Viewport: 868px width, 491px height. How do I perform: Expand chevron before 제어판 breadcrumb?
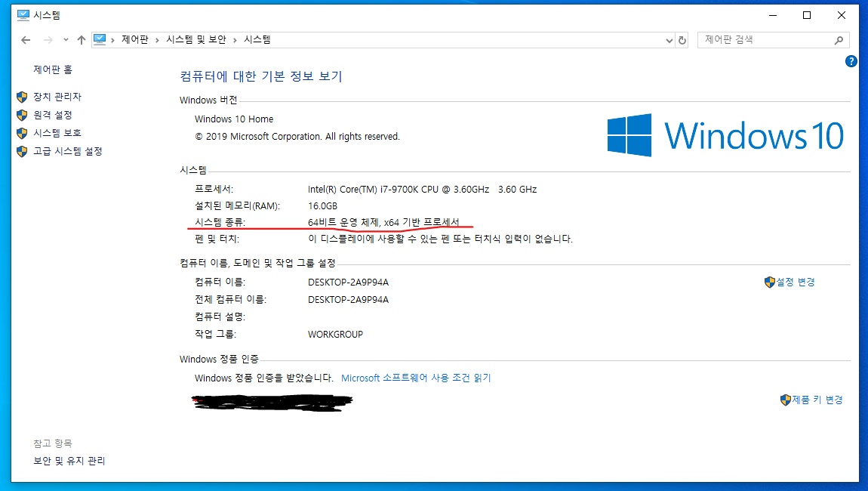tap(112, 40)
